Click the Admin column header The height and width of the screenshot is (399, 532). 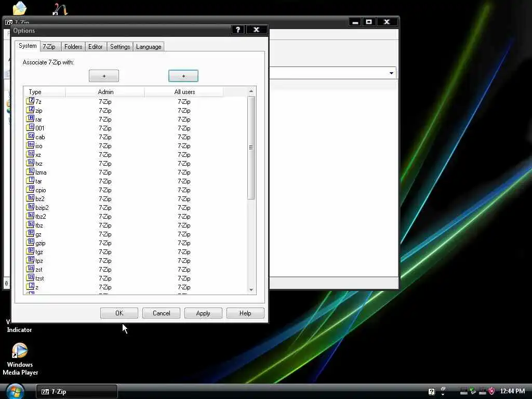click(x=105, y=91)
